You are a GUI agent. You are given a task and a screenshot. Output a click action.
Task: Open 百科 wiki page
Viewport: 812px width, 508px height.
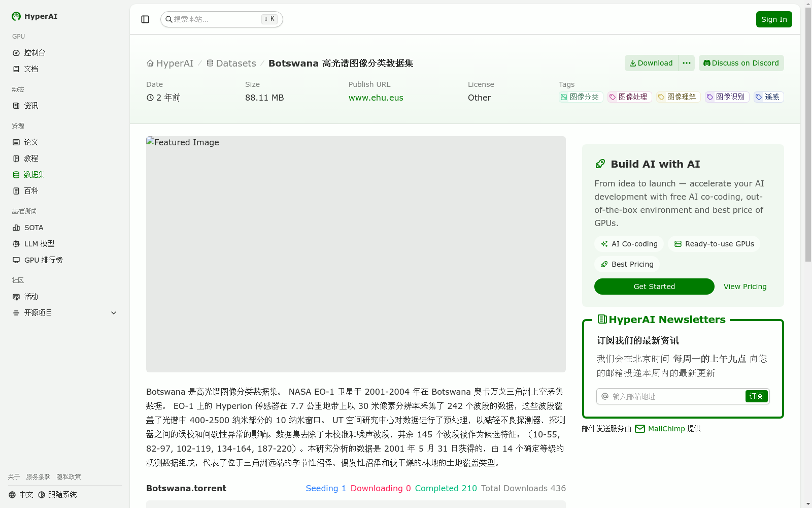coord(65,191)
